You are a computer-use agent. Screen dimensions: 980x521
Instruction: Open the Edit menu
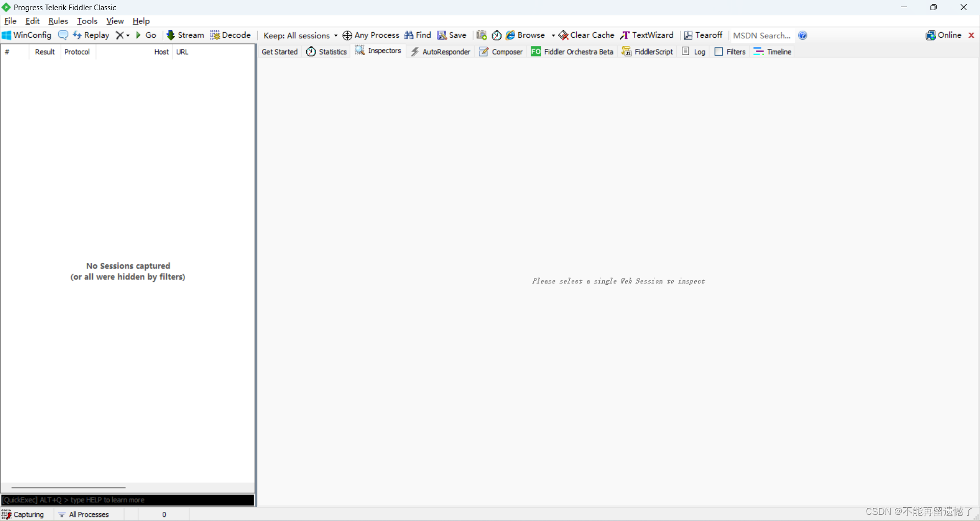click(33, 21)
